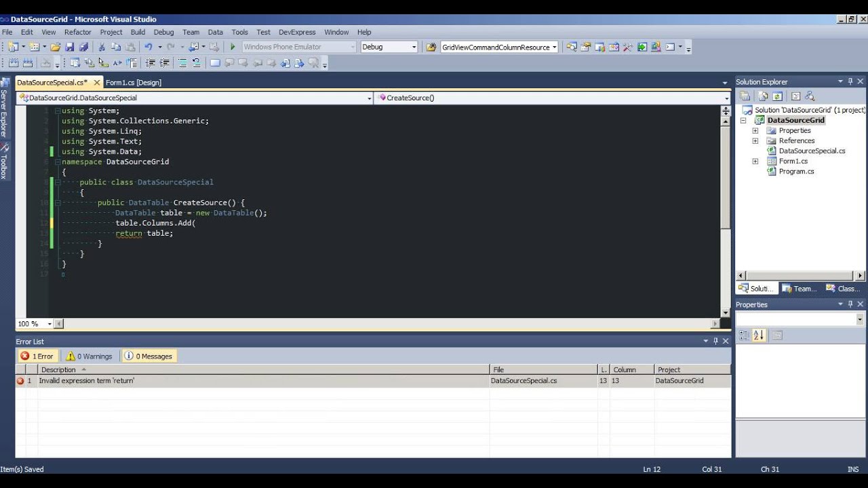The height and width of the screenshot is (488, 868).
Task: Click the Undo arrow icon
Action: pyautogui.click(x=148, y=47)
